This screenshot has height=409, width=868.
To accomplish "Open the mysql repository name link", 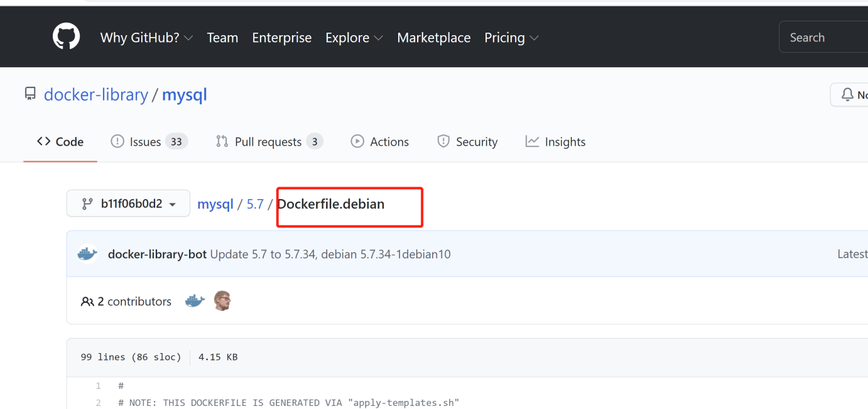I will [x=185, y=95].
